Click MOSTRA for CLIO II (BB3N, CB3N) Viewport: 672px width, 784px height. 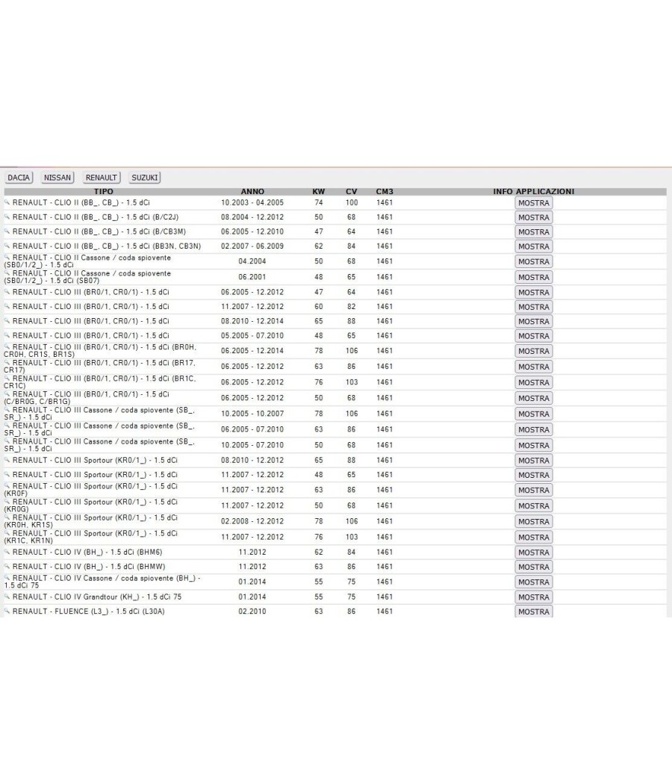(x=534, y=246)
